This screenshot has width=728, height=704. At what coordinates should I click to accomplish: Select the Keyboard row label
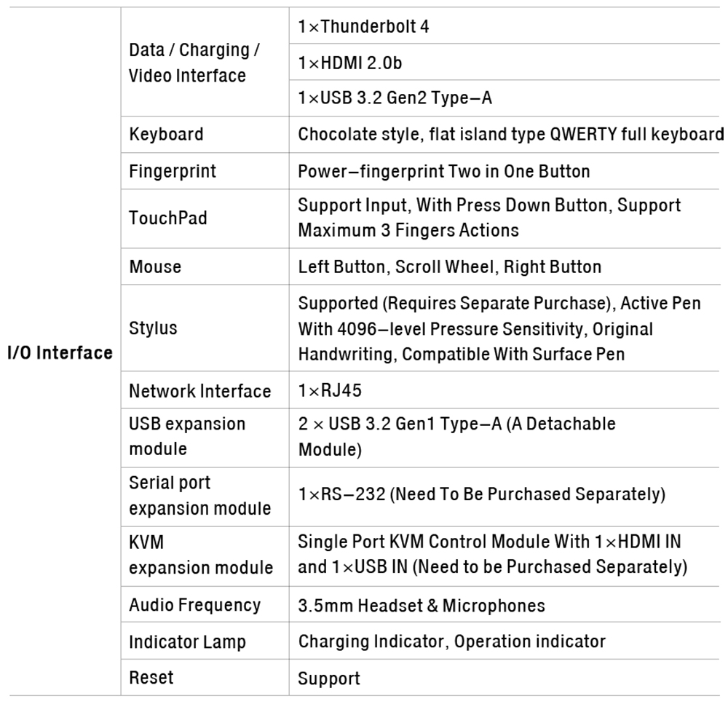[166, 135]
